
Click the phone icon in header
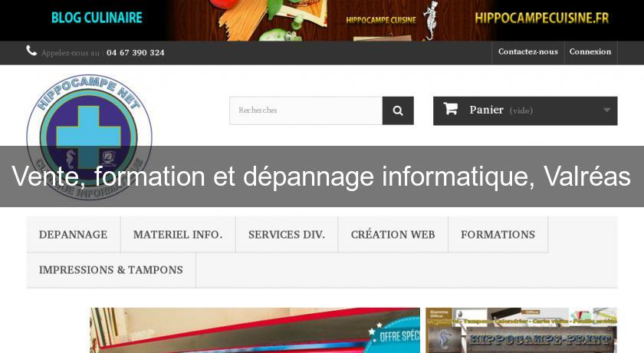coord(31,51)
